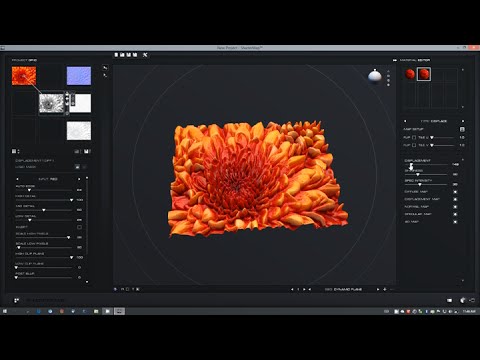Click the third file icon in top toolbar
Screen dimensions: 480x360
point(129,55)
